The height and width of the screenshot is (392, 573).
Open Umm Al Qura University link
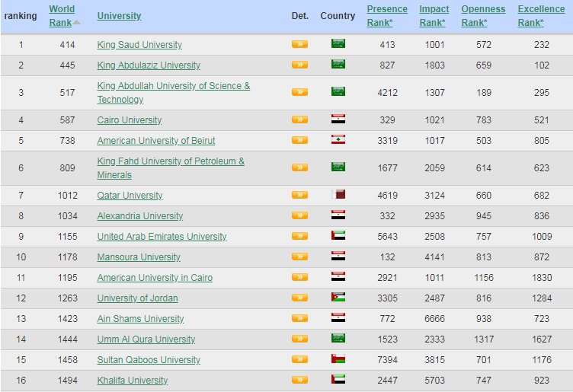[x=146, y=339]
